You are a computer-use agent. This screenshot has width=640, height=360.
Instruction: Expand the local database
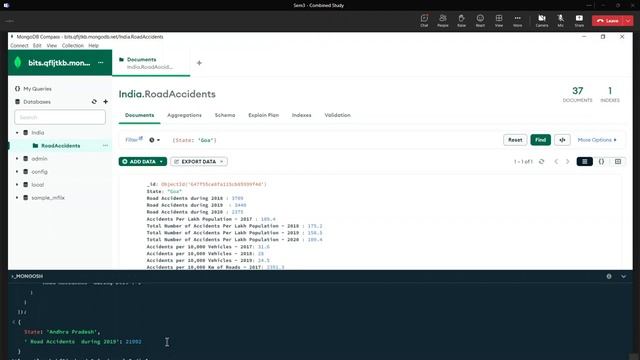(x=17, y=185)
